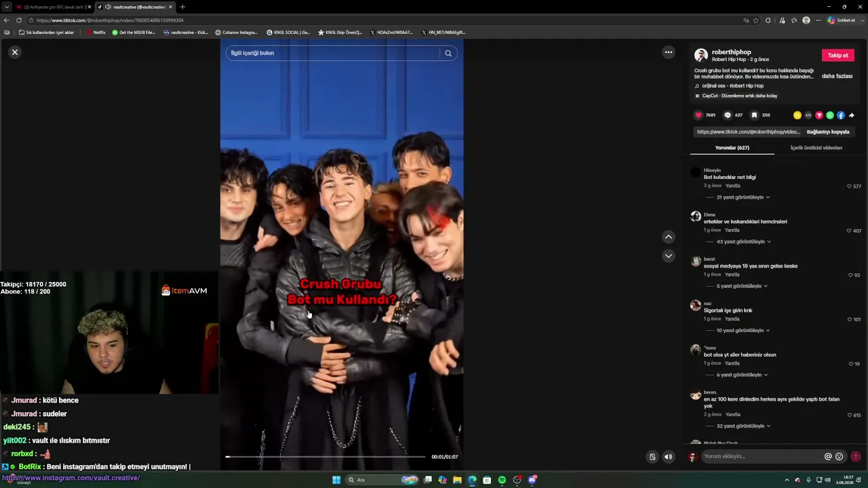Image resolution: width=868 pixels, height=488 pixels.
Task: Share the video via Facebook icon
Action: click(841, 115)
